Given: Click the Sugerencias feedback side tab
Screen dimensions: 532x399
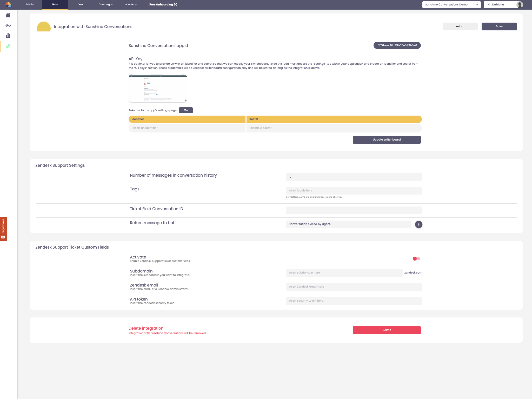Looking at the screenshot, I should click(3, 229).
